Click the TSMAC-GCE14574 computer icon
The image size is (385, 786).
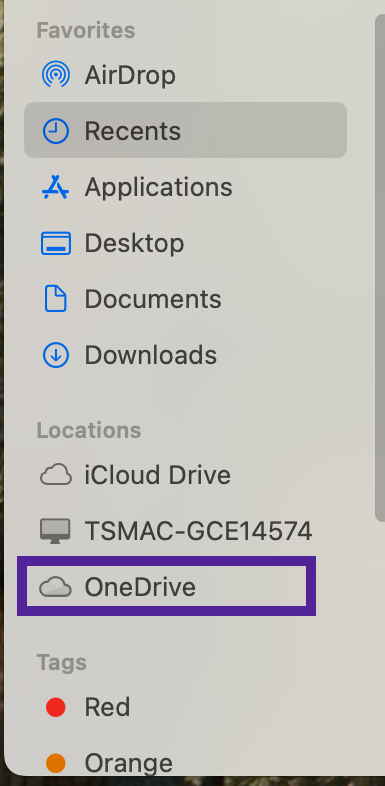click(x=56, y=531)
